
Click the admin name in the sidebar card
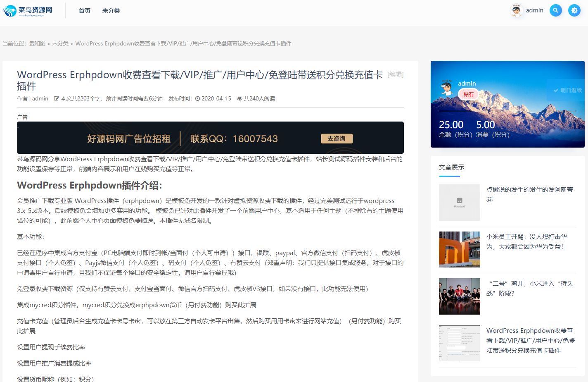pos(467,84)
